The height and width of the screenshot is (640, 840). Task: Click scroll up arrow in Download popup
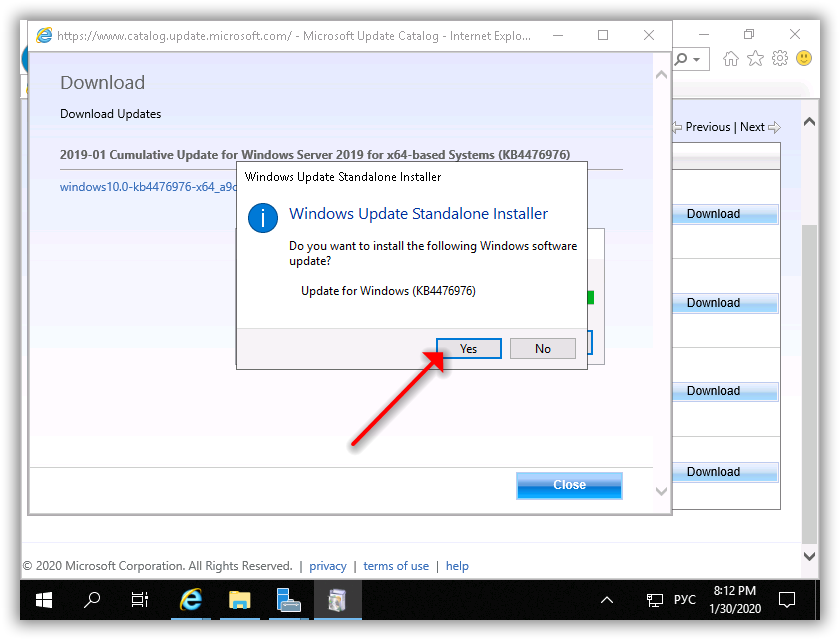662,75
